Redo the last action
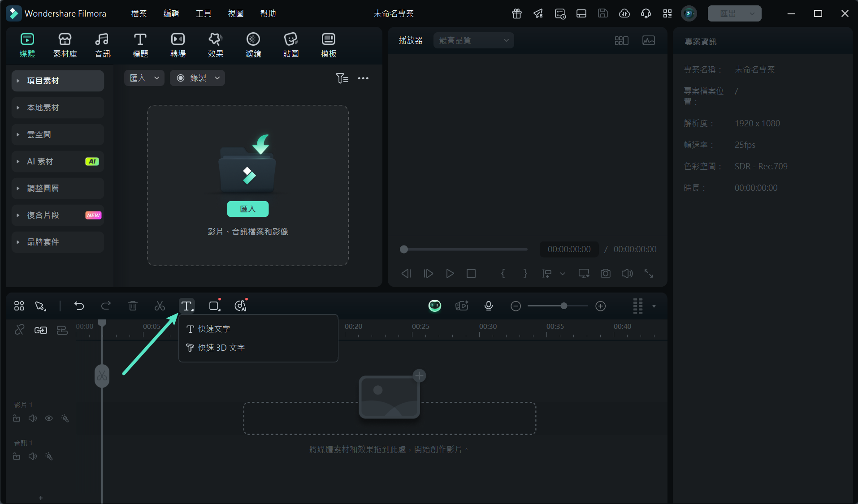This screenshot has height=504, width=858. coord(106,306)
